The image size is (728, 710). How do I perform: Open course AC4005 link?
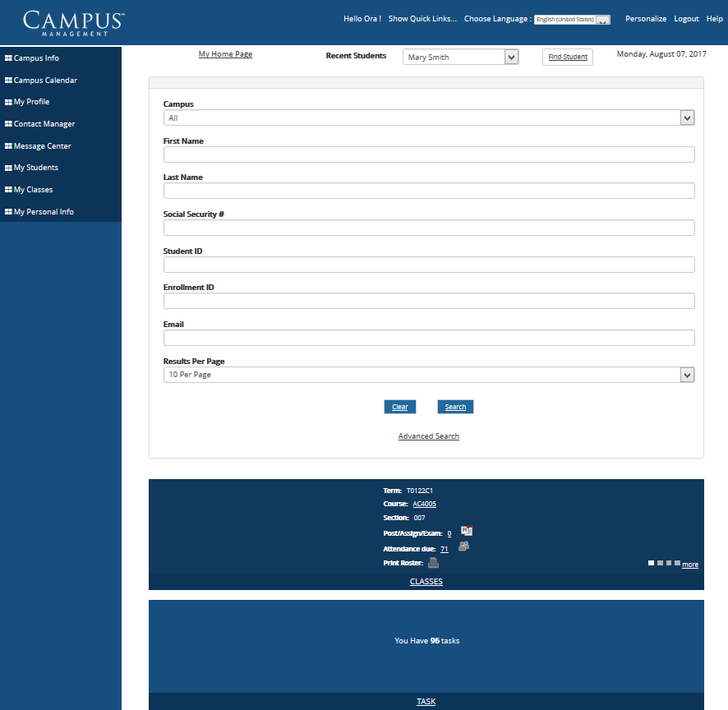click(424, 504)
